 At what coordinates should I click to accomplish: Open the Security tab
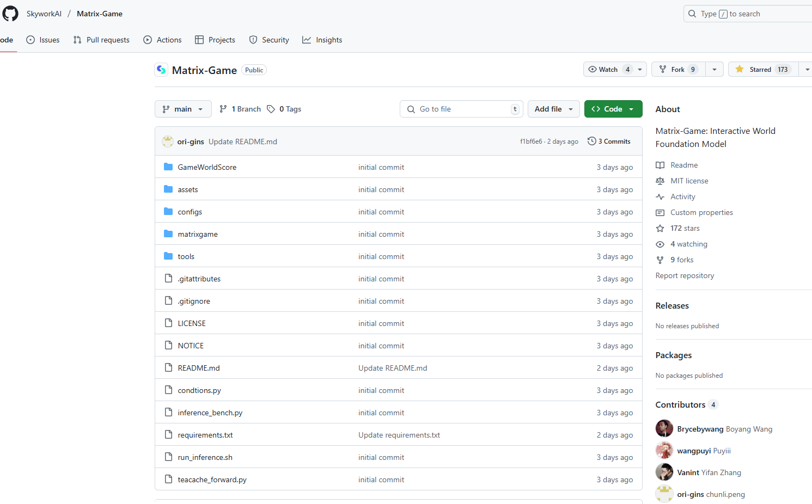click(x=269, y=40)
